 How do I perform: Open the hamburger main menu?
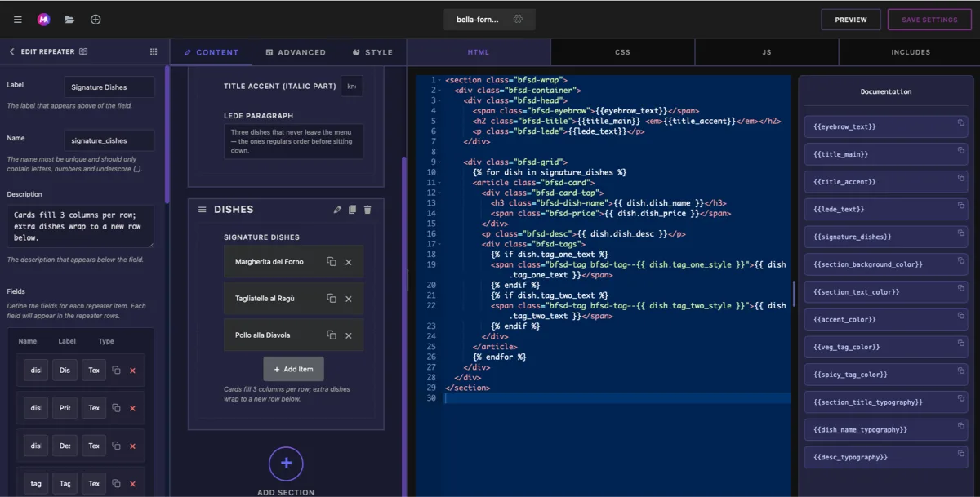pos(18,20)
